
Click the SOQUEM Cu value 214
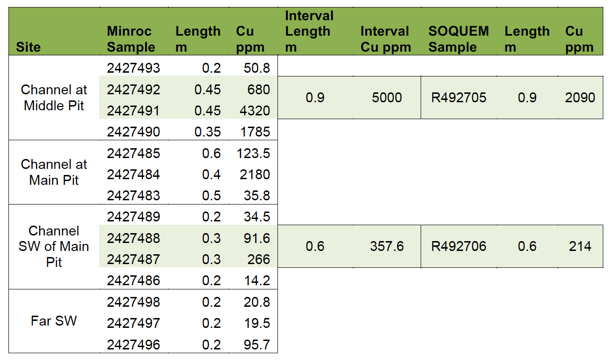tap(580, 246)
